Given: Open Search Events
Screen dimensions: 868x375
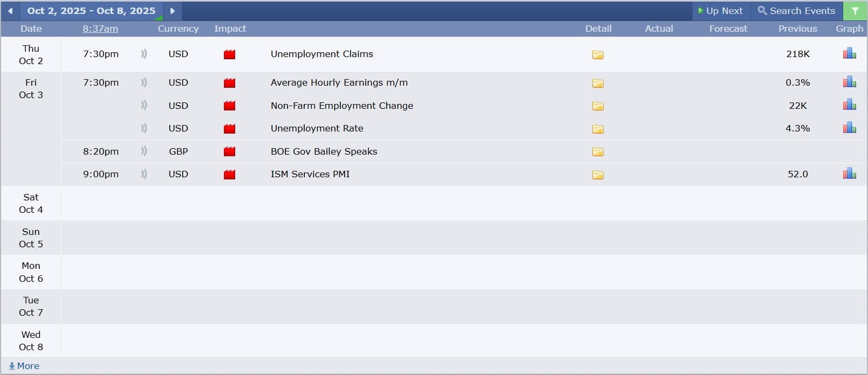Looking at the screenshot, I should (x=796, y=11).
